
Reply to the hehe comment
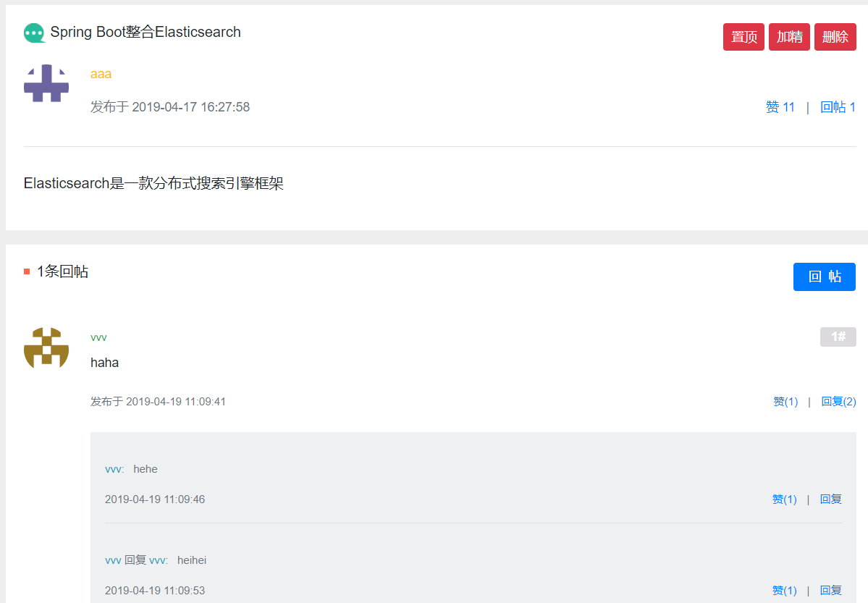click(830, 499)
